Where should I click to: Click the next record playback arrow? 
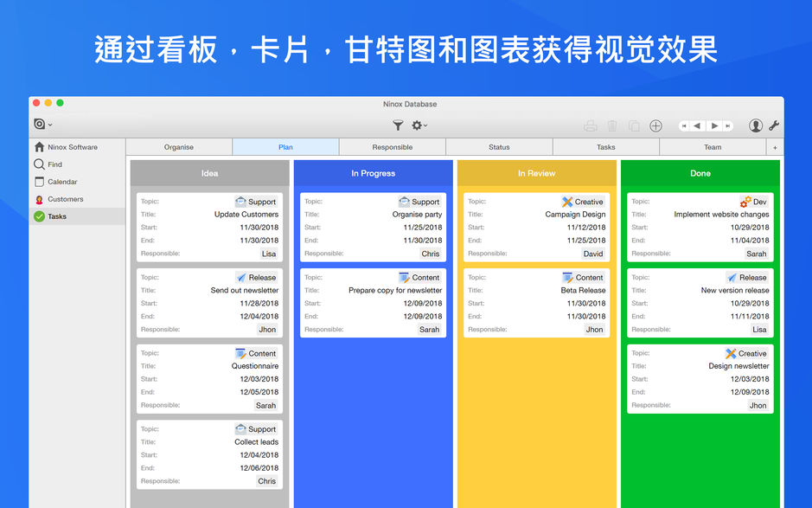[714, 125]
